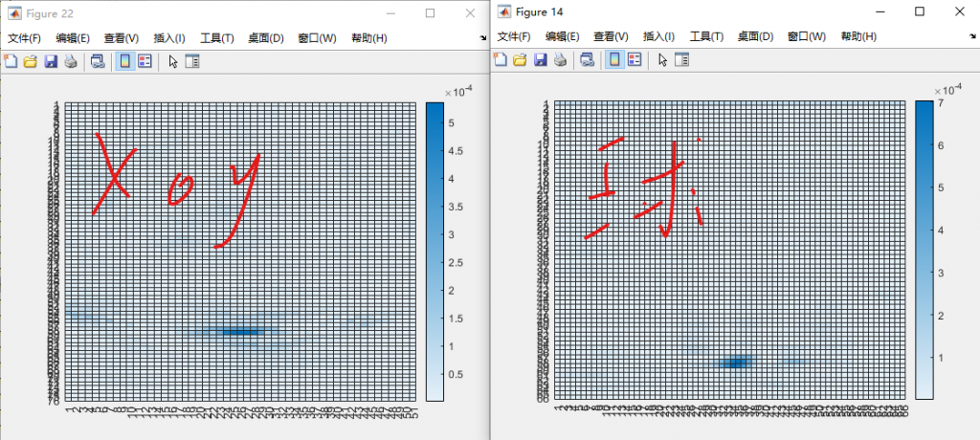980x440 pixels.
Task: Click 帮助(H) in Figure 22 menu bar
Action: point(368,38)
